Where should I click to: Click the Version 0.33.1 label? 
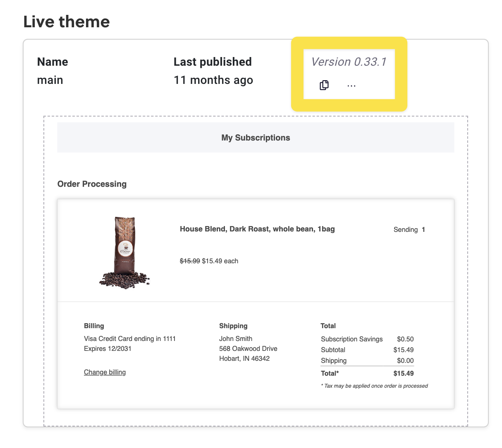click(349, 62)
